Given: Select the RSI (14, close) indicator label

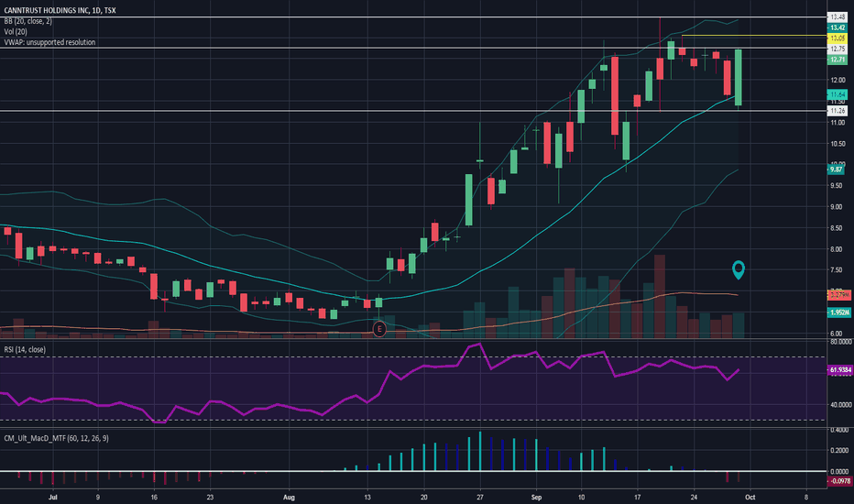Looking at the screenshot, I should click(x=25, y=349).
